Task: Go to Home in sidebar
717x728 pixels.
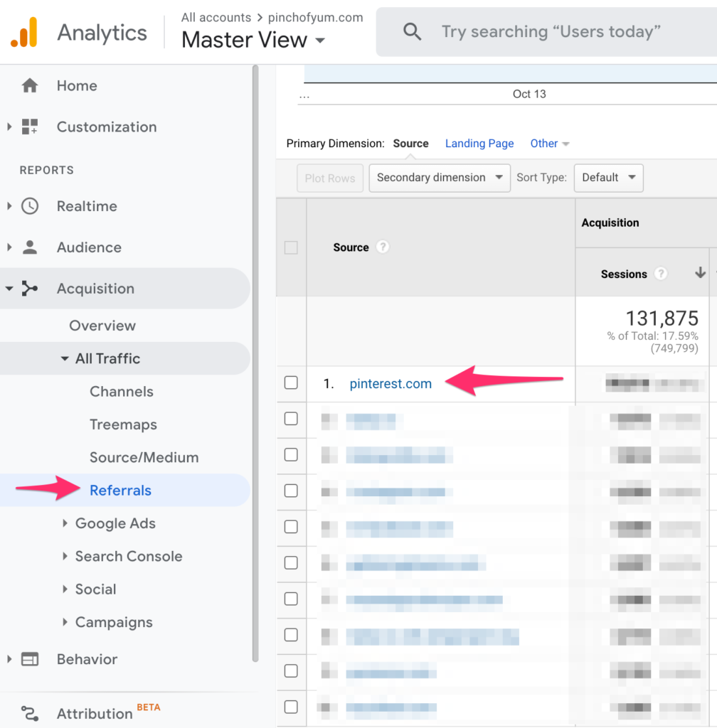Action: 77,85
